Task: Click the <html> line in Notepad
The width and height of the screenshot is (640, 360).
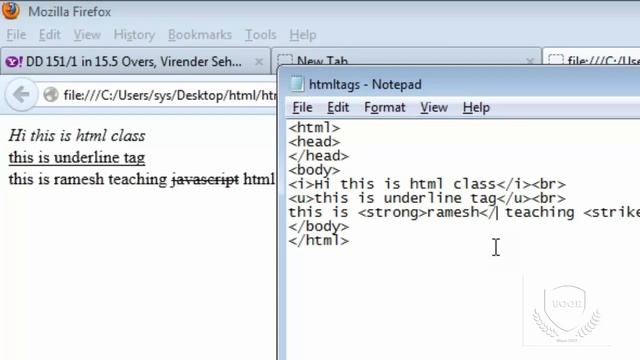Action: pos(314,128)
